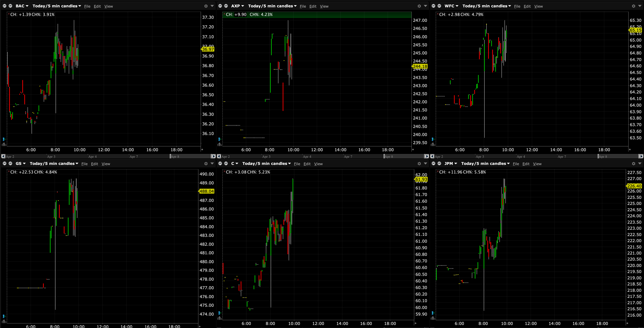This screenshot has width=644, height=328.
Task: Click the plus button beside WFC ticker
Action: [x=439, y=6]
